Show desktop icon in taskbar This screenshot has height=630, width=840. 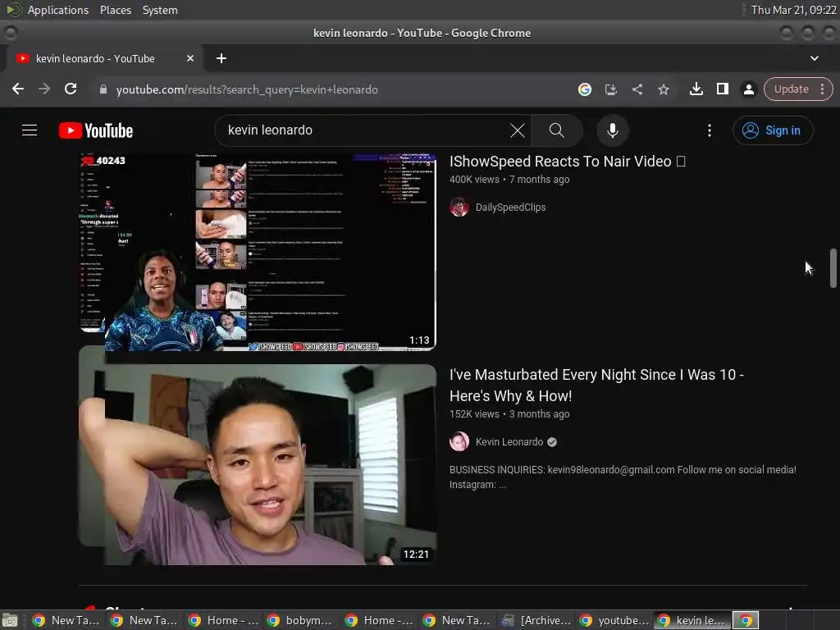click(x=10, y=620)
